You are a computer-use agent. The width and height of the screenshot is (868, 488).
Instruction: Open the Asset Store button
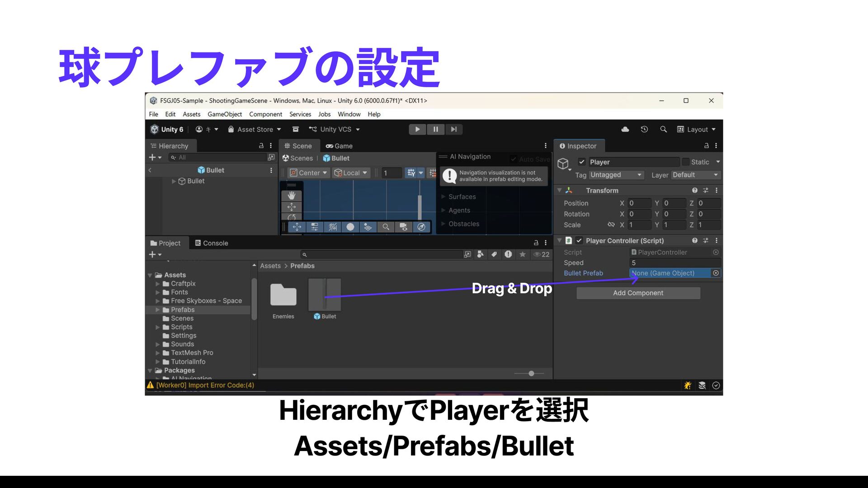[x=255, y=129]
